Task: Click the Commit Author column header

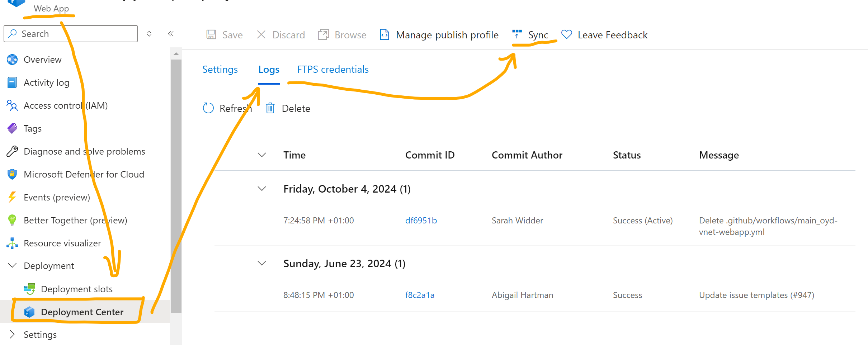Action: [527, 155]
